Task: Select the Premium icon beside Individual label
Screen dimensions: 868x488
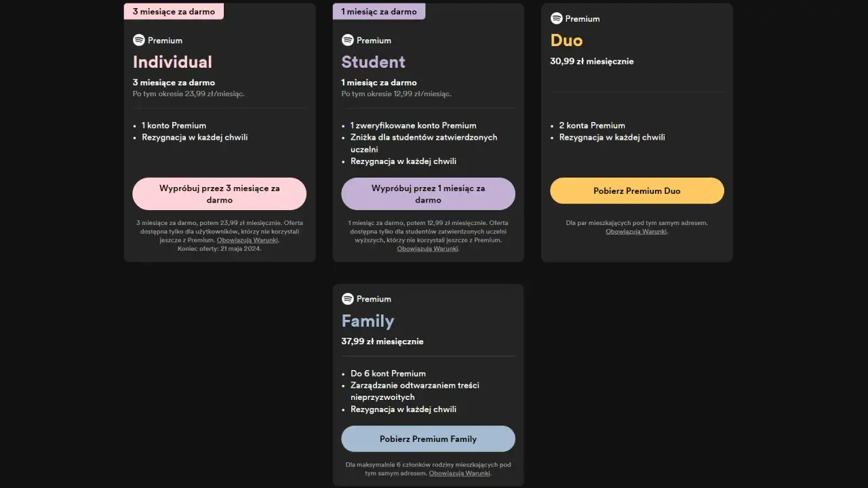Action: [x=138, y=40]
